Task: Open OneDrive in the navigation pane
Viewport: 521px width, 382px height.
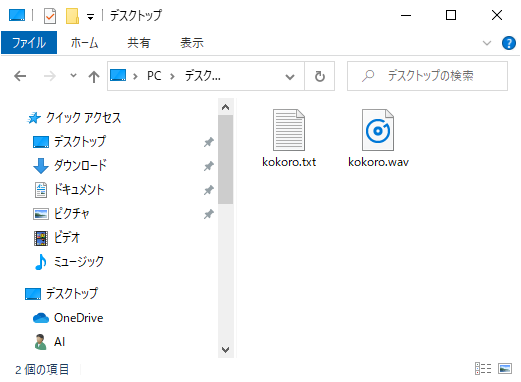Action: 79,318
